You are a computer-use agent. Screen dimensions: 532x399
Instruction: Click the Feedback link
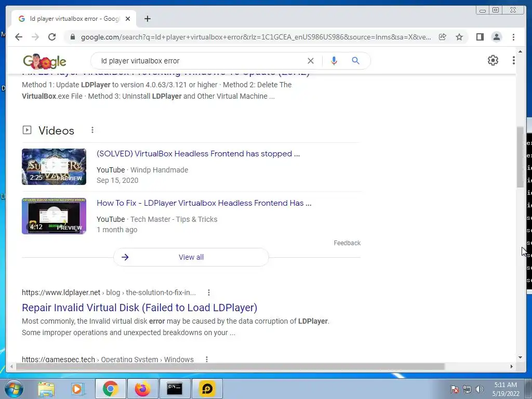(x=347, y=243)
